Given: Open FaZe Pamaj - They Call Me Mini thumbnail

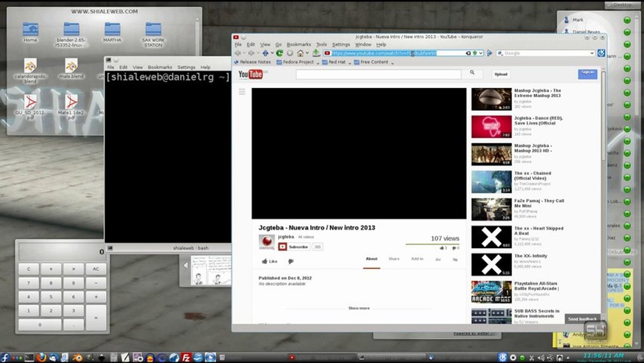Looking at the screenshot, I should click(491, 209).
